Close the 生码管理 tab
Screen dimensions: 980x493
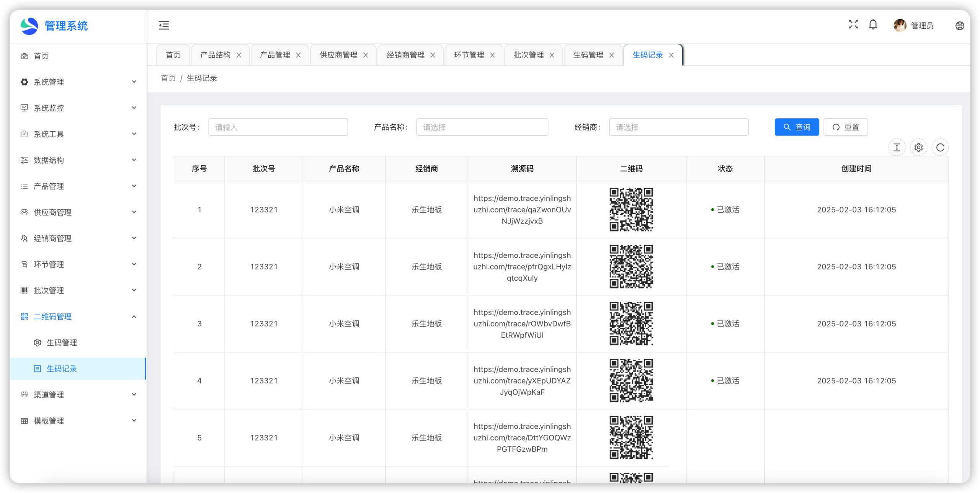point(612,55)
